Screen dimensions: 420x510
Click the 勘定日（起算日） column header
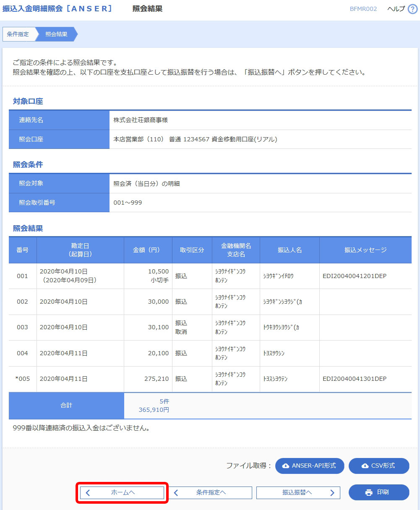pos(80,250)
